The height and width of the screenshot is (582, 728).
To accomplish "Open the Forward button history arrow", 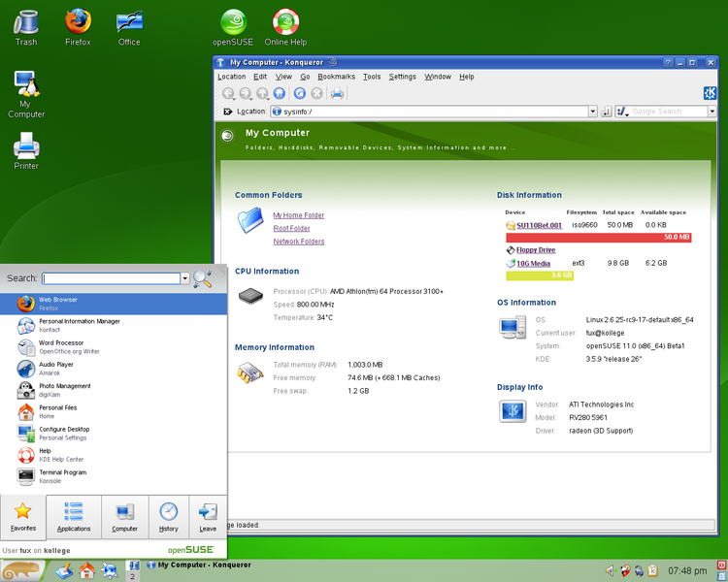I will point(251,99).
